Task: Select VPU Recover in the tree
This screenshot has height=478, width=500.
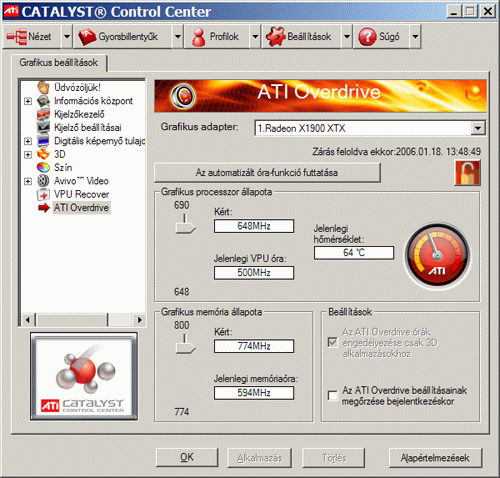Action: coord(82,194)
